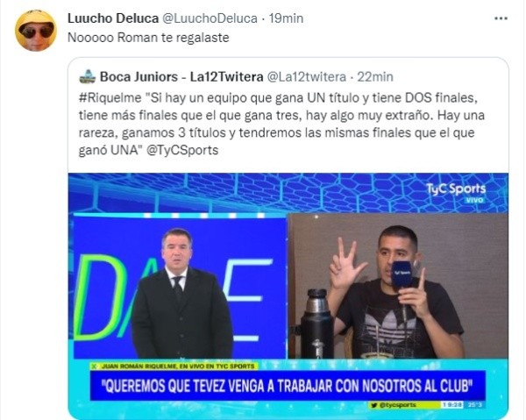The image size is (526, 420).
Task: Click the yellow 'Juan Román Riquelme, en vivo' caption
Action: pos(174,367)
